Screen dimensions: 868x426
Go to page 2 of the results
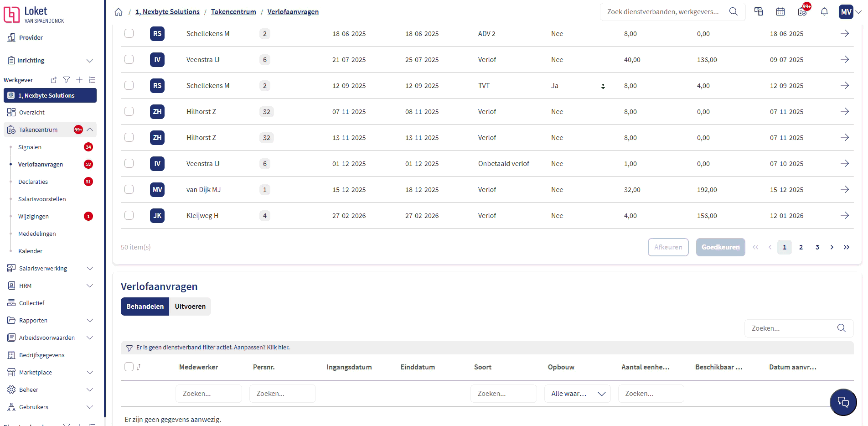point(801,247)
